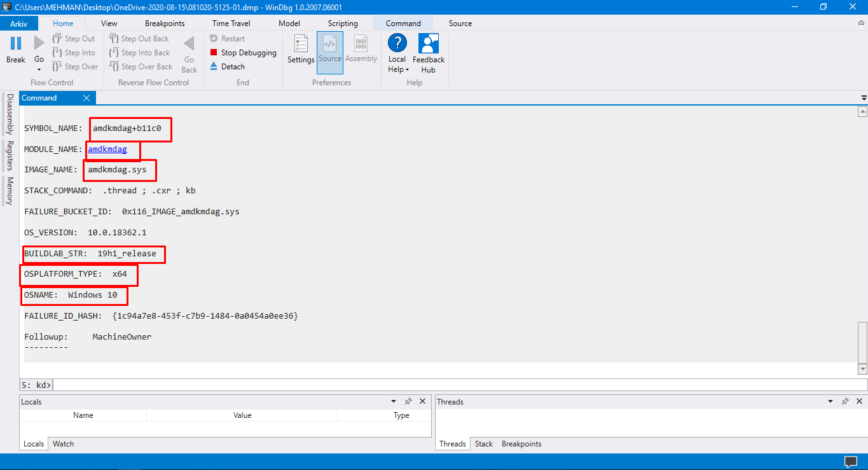Switch to the bottom Breakpoints tab
This screenshot has height=470, width=868.
point(521,444)
